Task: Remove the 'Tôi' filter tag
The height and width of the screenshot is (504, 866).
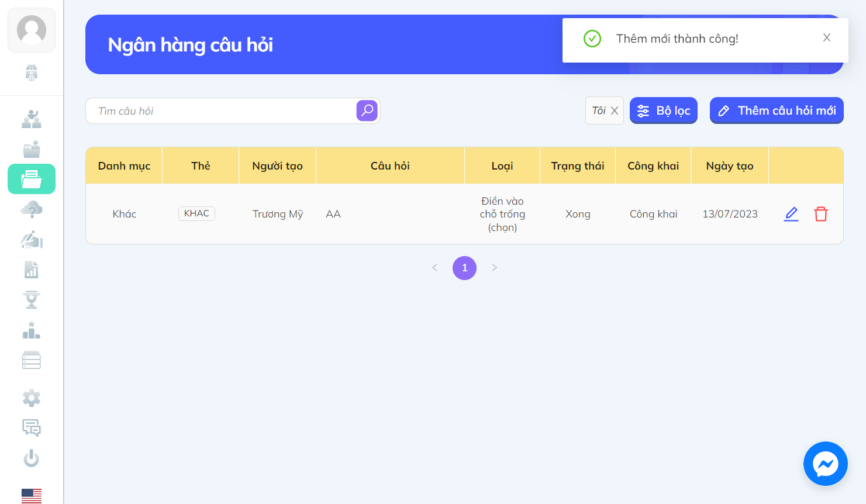Action: 615,111
